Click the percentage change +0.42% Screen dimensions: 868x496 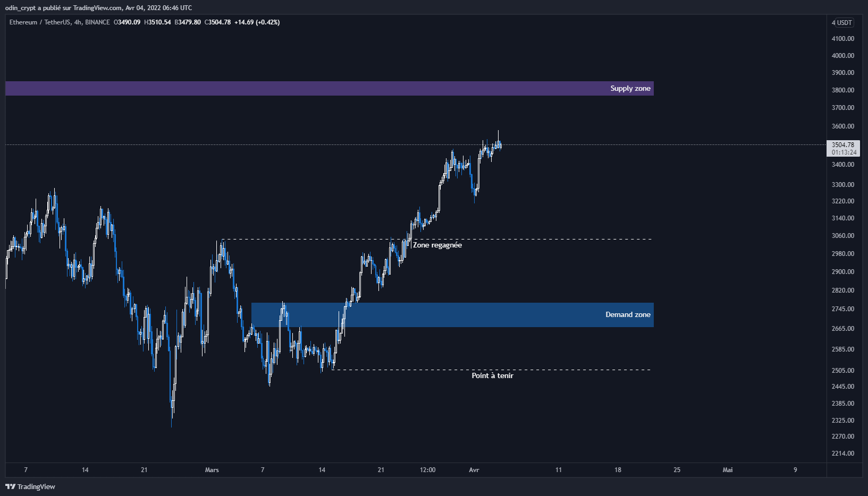[268, 22]
